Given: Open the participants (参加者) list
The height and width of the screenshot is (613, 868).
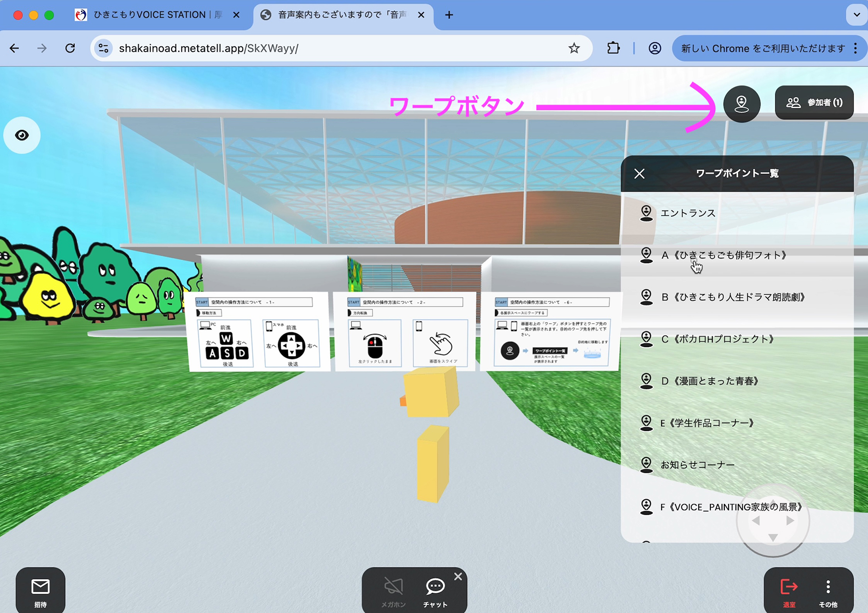Looking at the screenshot, I should (x=814, y=102).
